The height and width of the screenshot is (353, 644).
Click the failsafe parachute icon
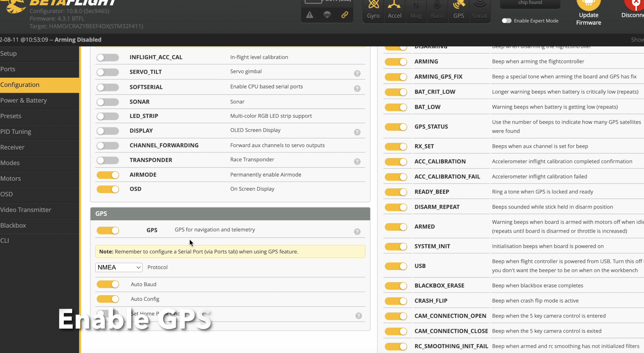327,15
